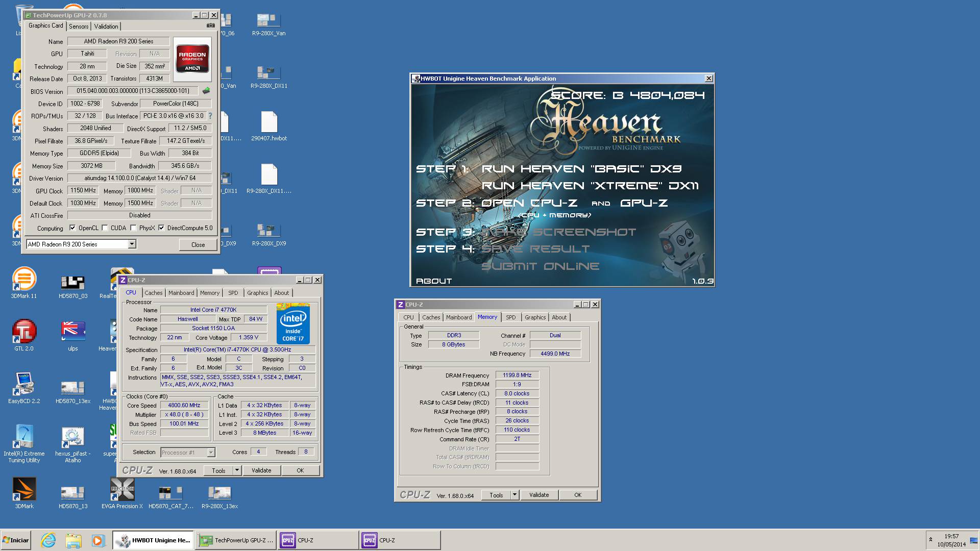Image resolution: width=980 pixels, height=551 pixels.
Task: Show hidden tray icons arrow
Action: 930,540
